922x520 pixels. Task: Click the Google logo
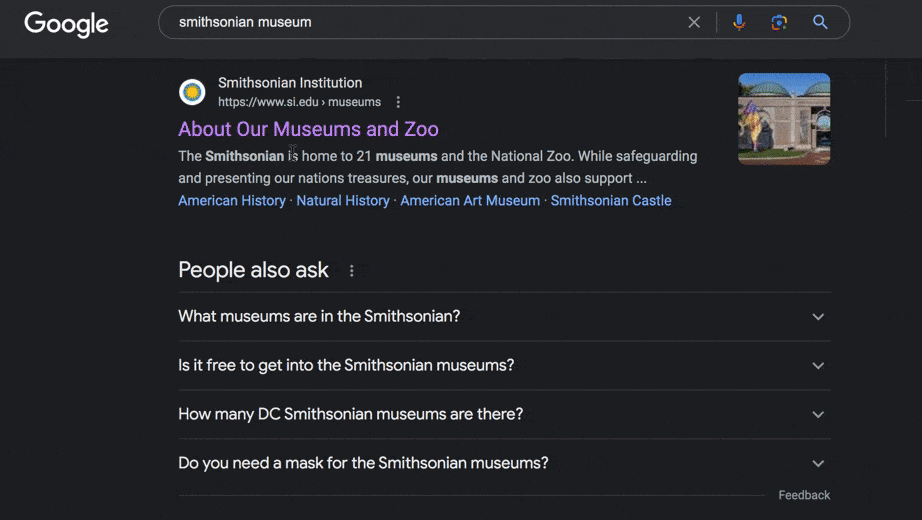[66, 24]
